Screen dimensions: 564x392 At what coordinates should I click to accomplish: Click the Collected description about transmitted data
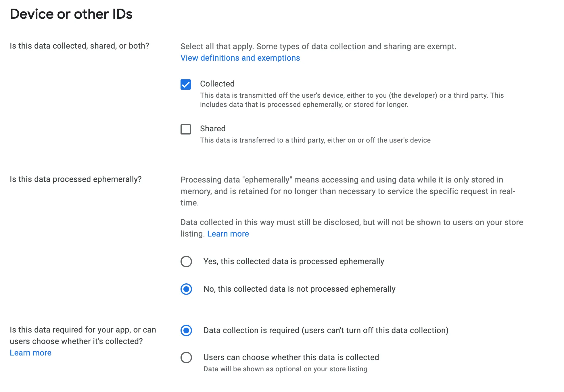[352, 100]
